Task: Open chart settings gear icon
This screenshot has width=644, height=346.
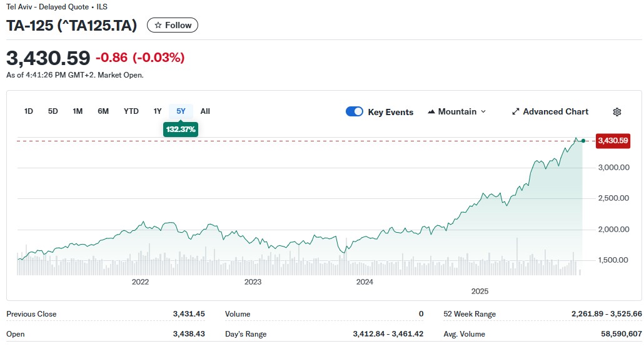Action: tap(616, 112)
